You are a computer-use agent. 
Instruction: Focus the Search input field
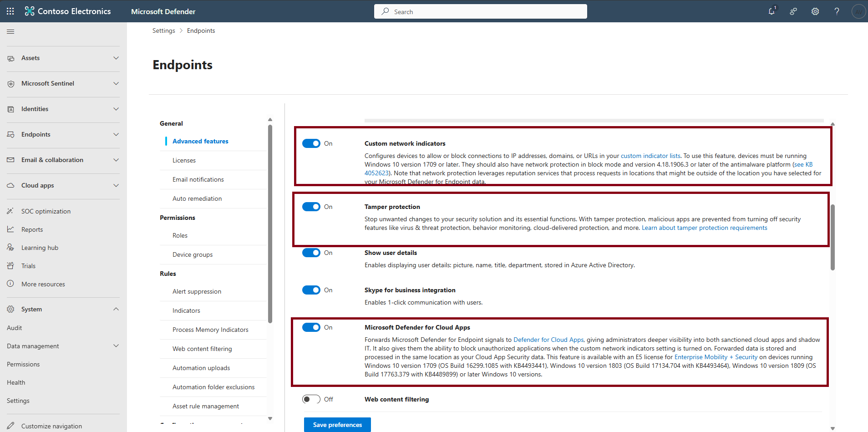481,11
